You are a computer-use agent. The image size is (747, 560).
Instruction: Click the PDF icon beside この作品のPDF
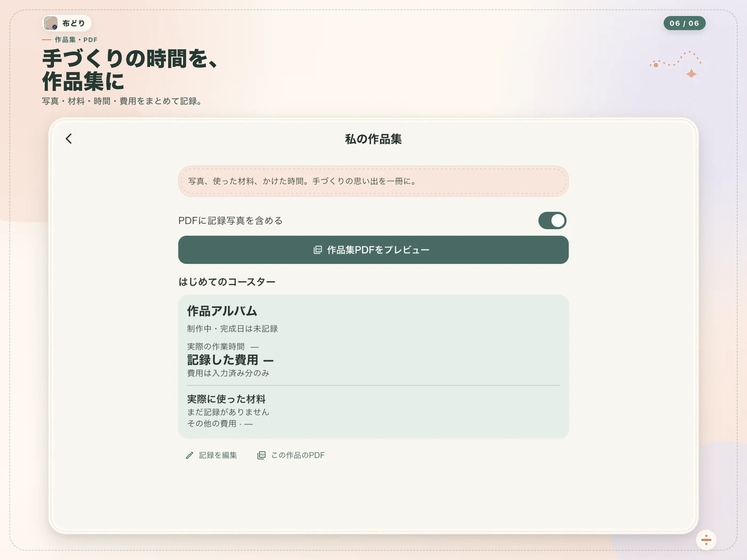pyautogui.click(x=261, y=455)
